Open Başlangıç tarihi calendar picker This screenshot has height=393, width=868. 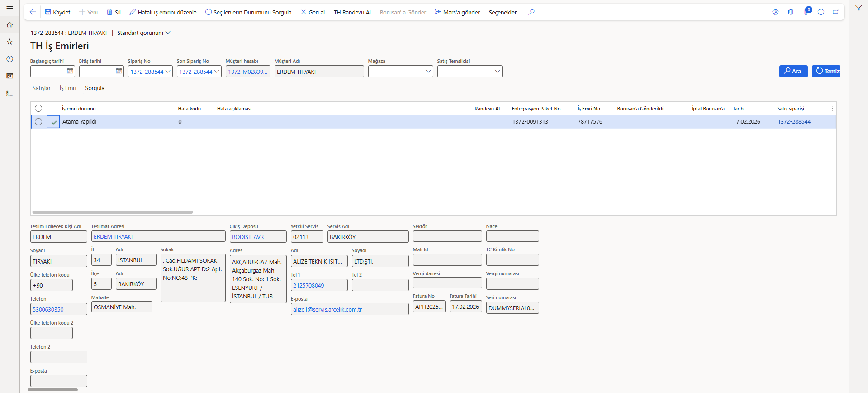(x=70, y=71)
